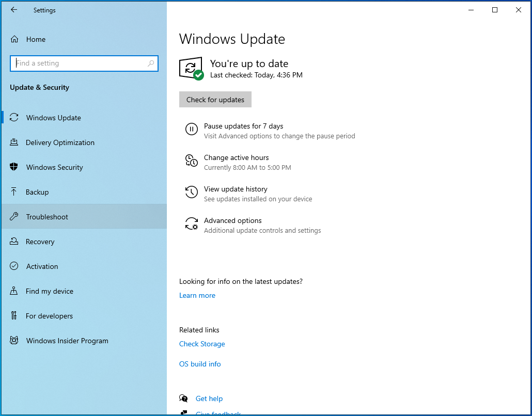Select the Backup upload-arrow icon

(x=15, y=192)
